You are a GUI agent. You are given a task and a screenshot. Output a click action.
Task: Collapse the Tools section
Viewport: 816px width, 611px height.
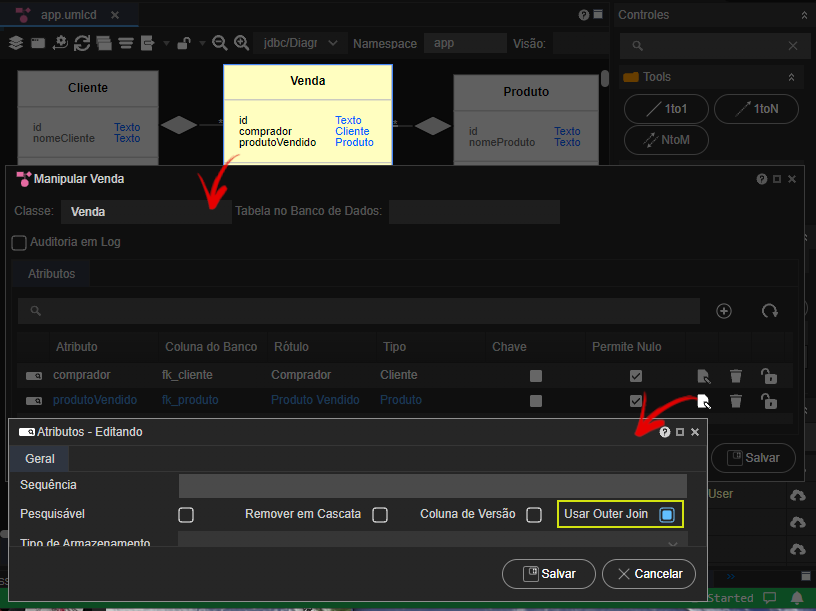tap(791, 77)
